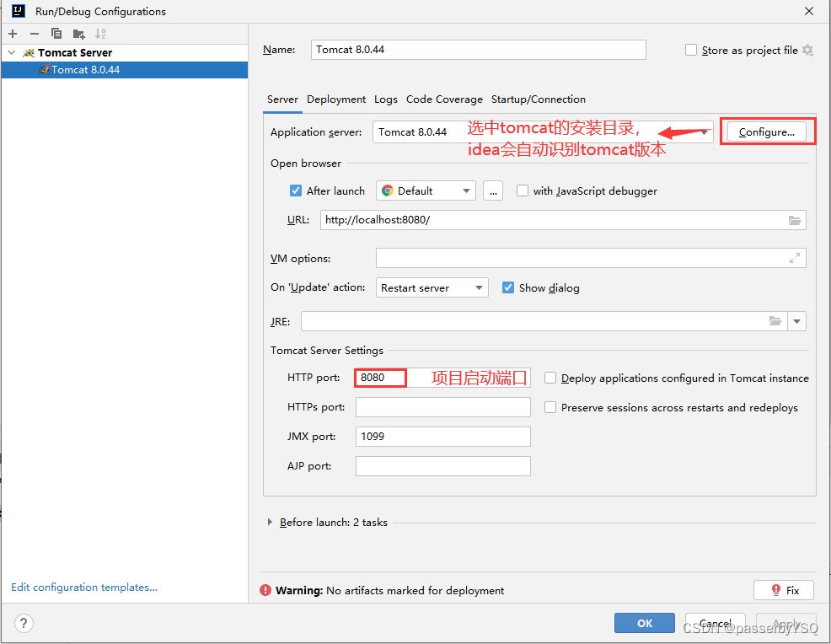Open the Default browser dropdown

point(426,191)
